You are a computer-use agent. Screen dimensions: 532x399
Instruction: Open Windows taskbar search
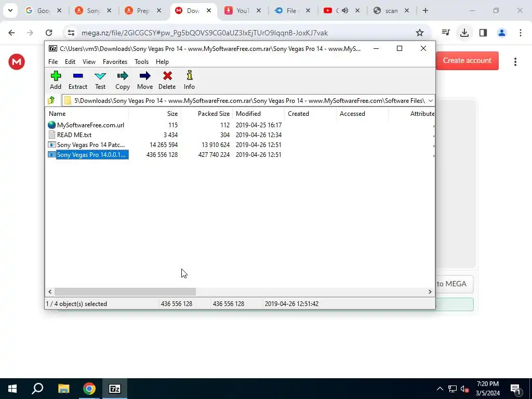37,389
